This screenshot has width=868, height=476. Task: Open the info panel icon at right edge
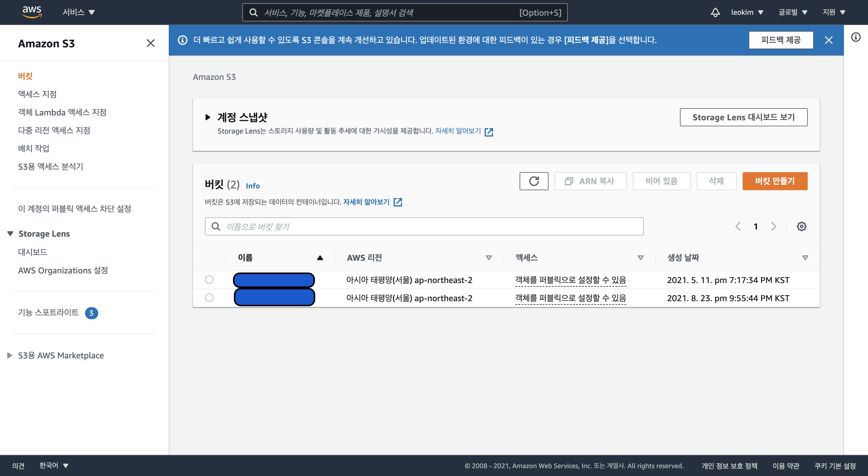856,37
